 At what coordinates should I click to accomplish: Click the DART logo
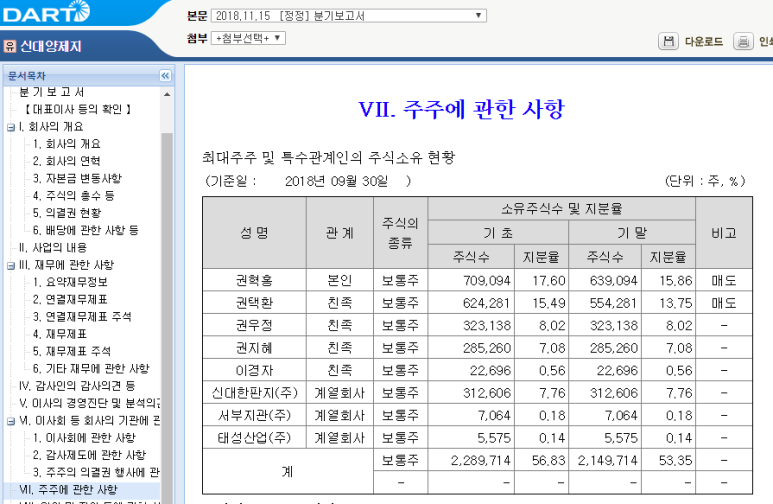coord(46,12)
